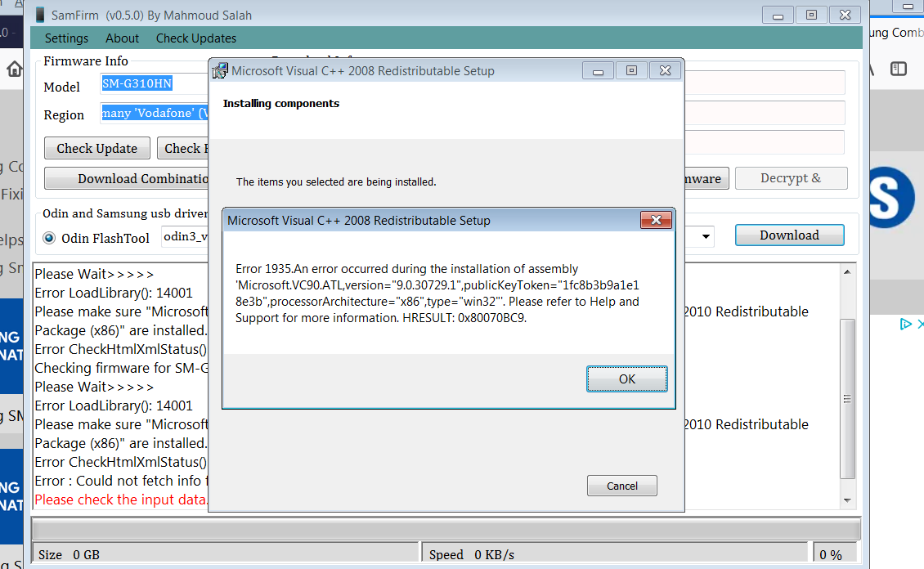Click the Error 1935 message text

pyautogui.click(x=437, y=293)
